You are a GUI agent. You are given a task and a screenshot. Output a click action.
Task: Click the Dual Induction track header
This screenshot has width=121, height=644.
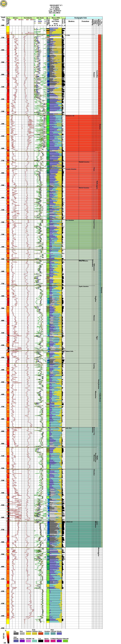coord(28,18)
